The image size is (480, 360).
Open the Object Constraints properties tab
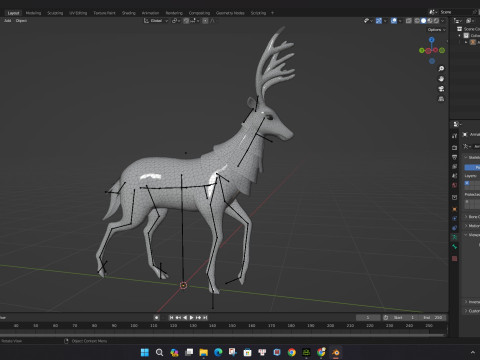click(x=454, y=228)
